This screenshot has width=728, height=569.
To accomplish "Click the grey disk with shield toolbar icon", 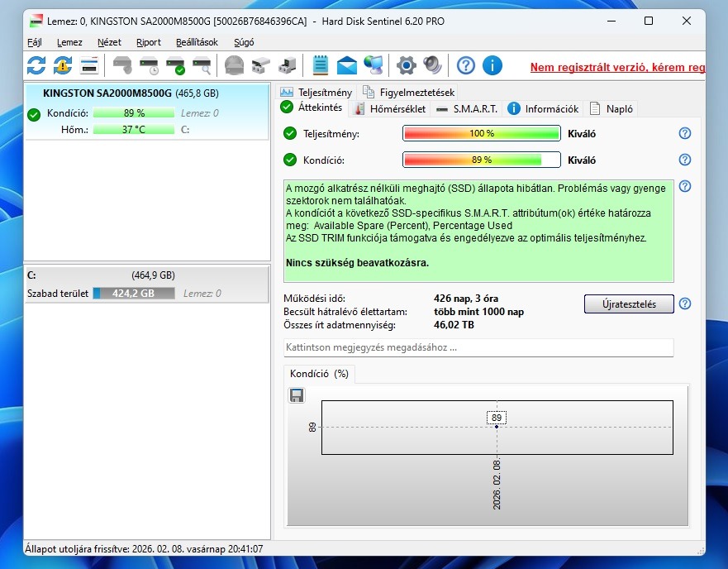I will tap(122, 65).
